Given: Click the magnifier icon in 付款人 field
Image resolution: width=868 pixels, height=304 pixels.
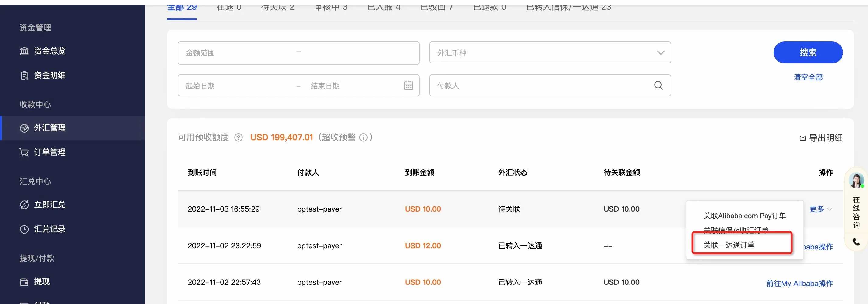Looking at the screenshot, I should pyautogui.click(x=658, y=86).
